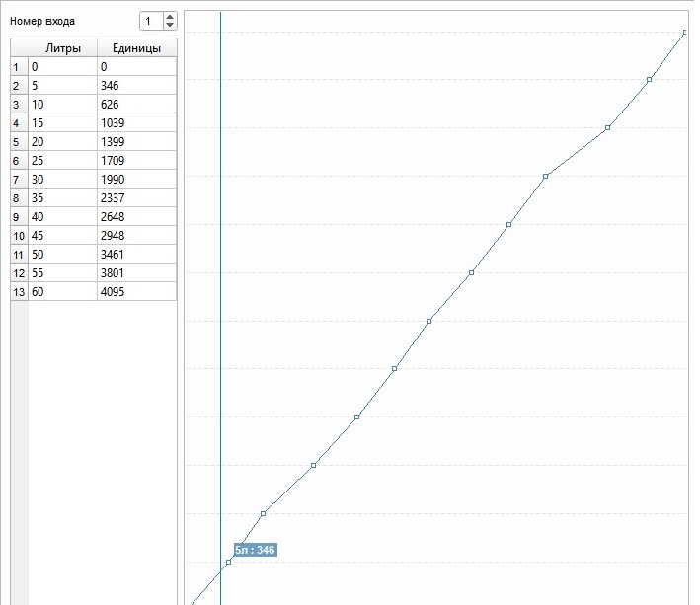Screen dimensions: 700x605
Task: Select the liters cell with value 60
Action: [x=62, y=291]
